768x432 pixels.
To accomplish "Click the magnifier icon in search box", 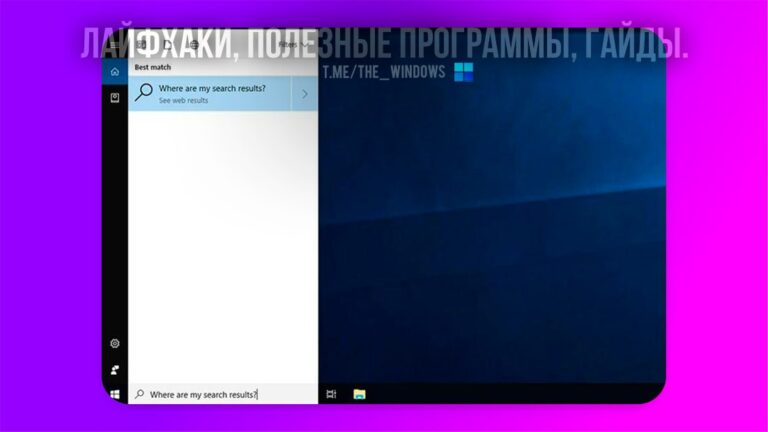I will click(140, 394).
